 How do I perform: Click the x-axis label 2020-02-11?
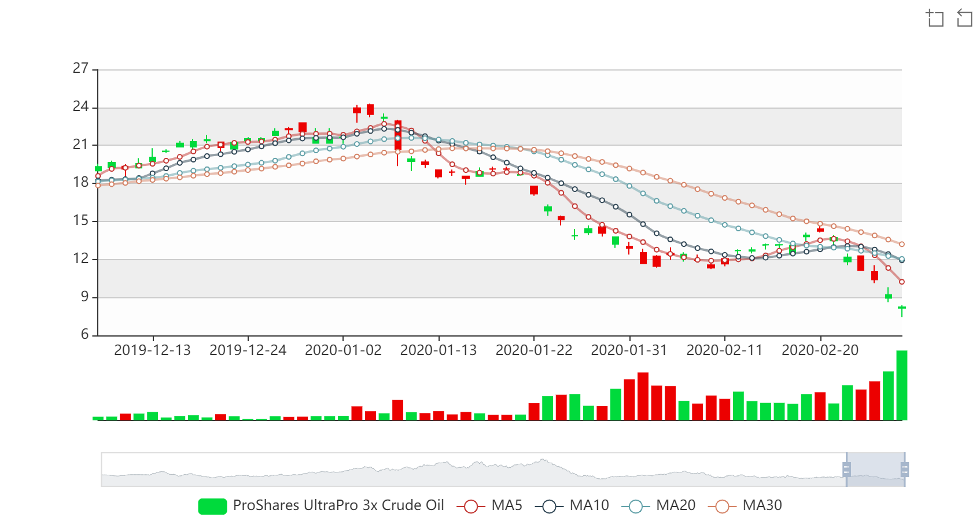pos(724,350)
